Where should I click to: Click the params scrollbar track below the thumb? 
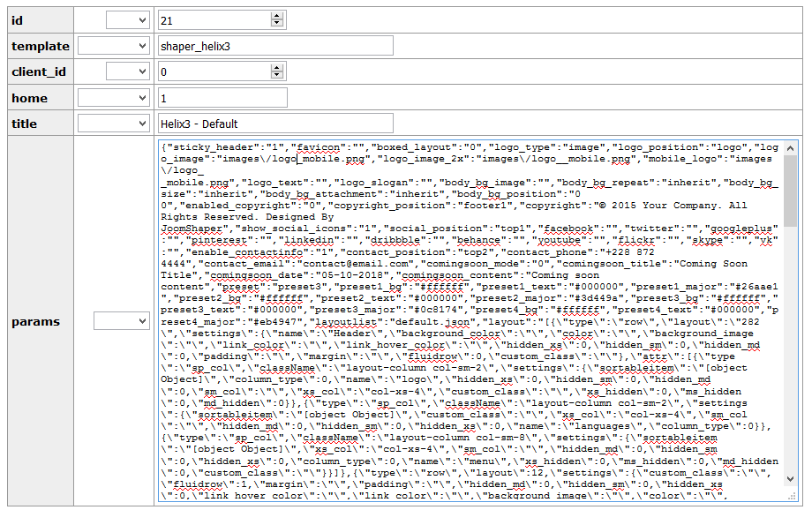[x=789, y=353]
